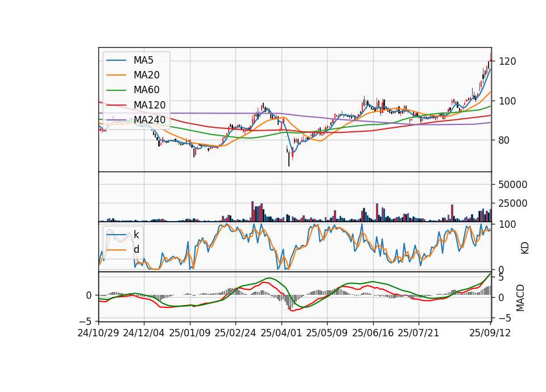Click the purple MA240 legend line sample
This screenshot has height=392, width=546.
[x=116, y=120]
